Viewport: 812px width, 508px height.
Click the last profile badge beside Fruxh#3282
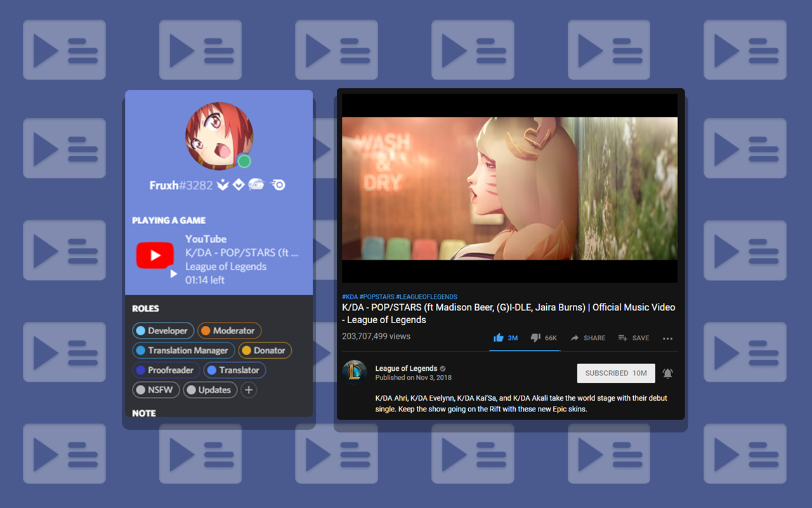click(x=278, y=185)
